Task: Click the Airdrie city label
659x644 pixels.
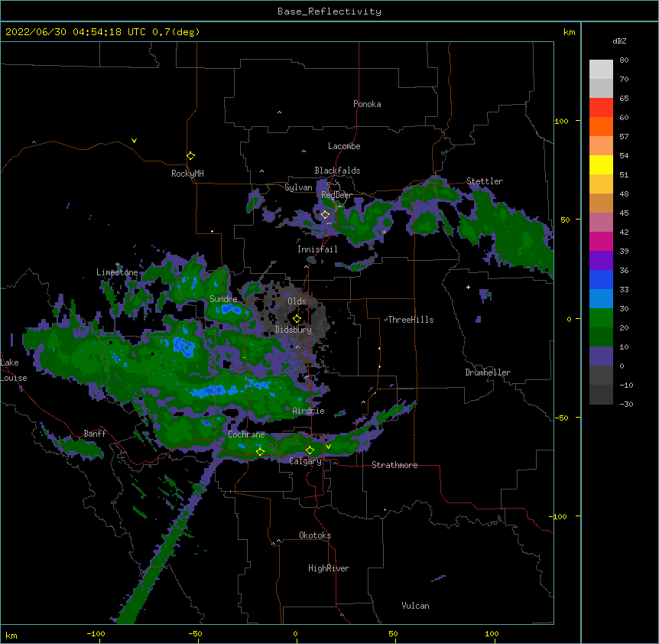Action: 309,411
